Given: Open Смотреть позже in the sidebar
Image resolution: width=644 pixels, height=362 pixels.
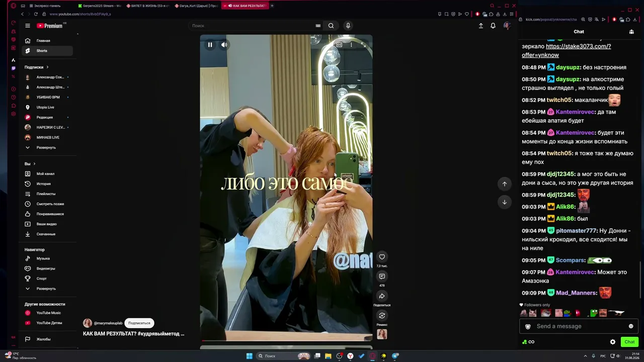Looking at the screenshot, I should [x=47, y=204].
